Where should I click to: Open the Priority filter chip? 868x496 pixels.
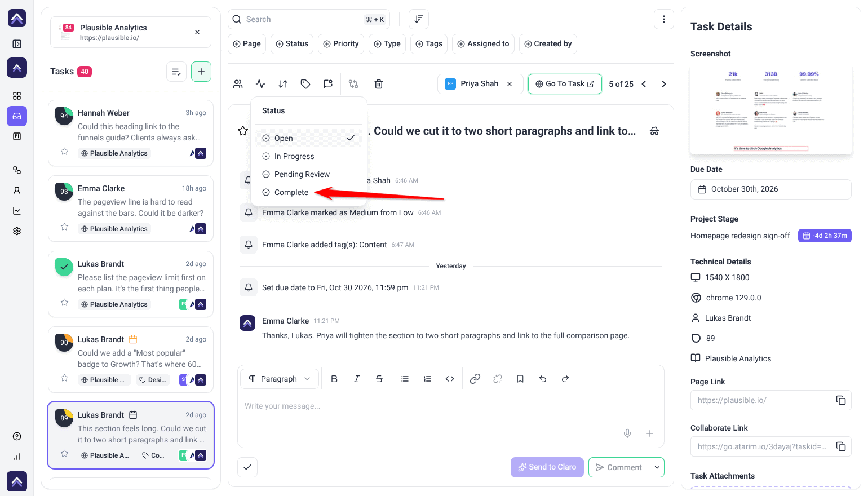pyautogui.click(x=341, y=44)
